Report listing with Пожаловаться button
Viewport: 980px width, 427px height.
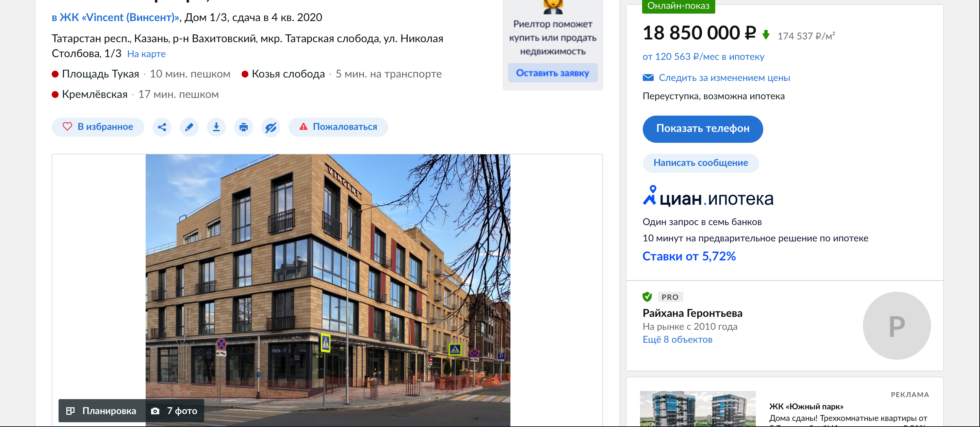(x=338, y=127)
